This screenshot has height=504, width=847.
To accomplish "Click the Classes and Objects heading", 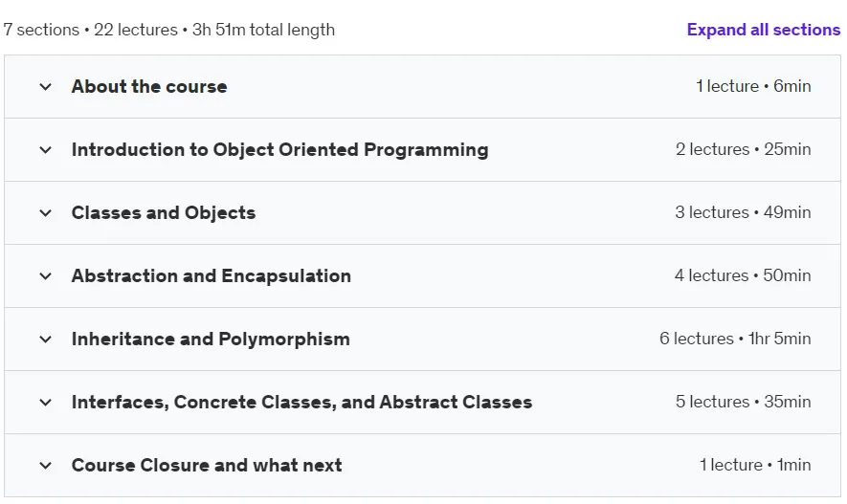I will [x=163, y=212].
